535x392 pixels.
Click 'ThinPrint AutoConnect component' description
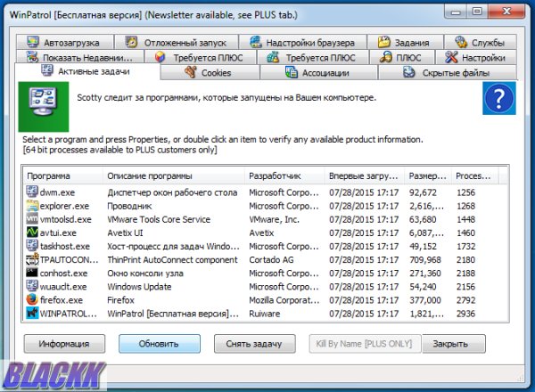tap(172, 260)
